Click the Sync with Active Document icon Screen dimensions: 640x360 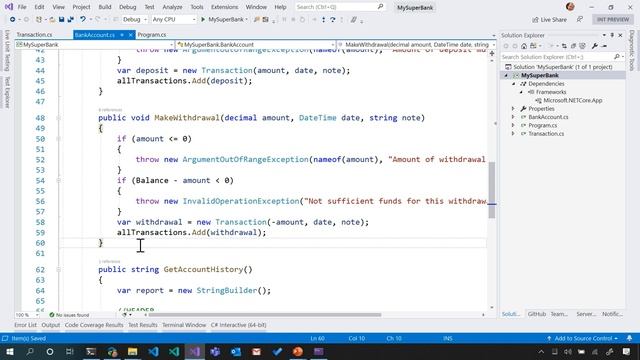point(564,46)
